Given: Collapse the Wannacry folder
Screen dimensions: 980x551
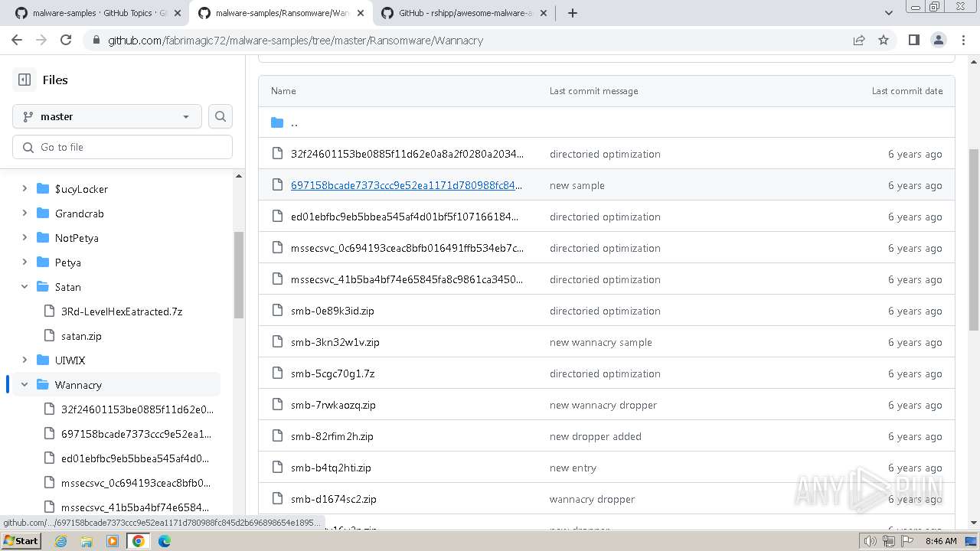Looking at the screenshot, I should (x=24, y=385).
